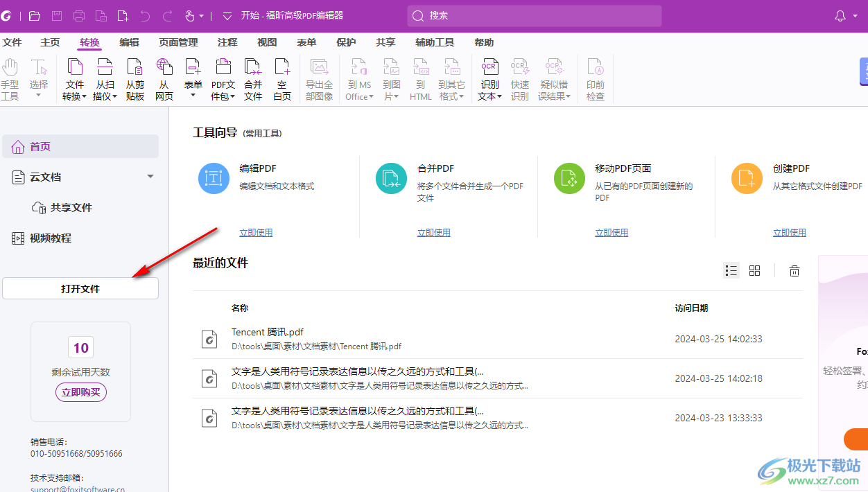The height and width of the screenshot is (492, 868).
Task: Click the redo arrow icon
Action: point(167,16)
